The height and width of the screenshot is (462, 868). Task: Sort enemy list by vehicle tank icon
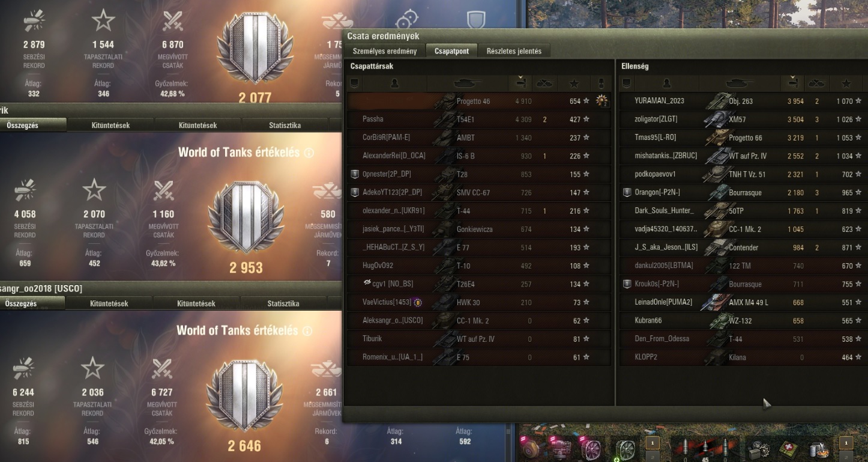click(739, 83)
